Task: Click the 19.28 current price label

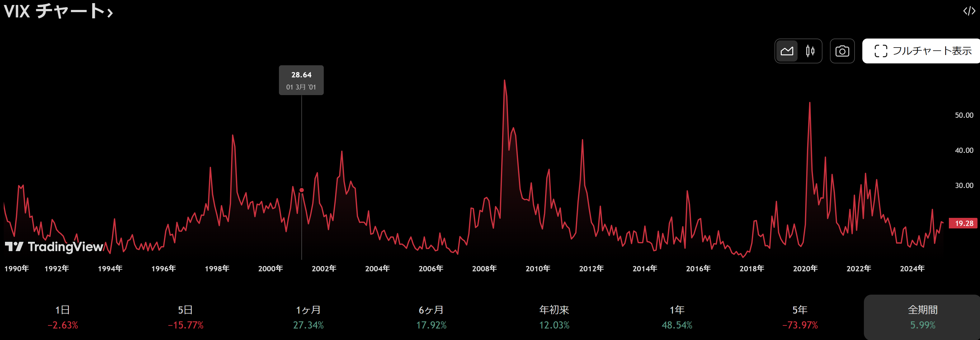Action: (x=964, y=223)
